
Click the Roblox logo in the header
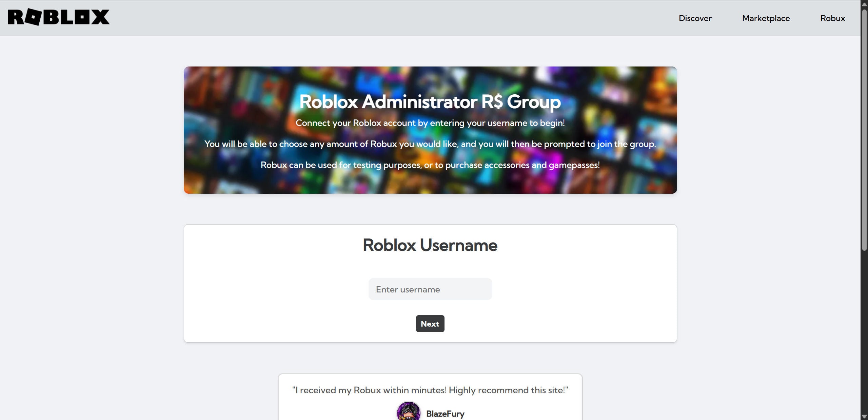coord(58,17)
